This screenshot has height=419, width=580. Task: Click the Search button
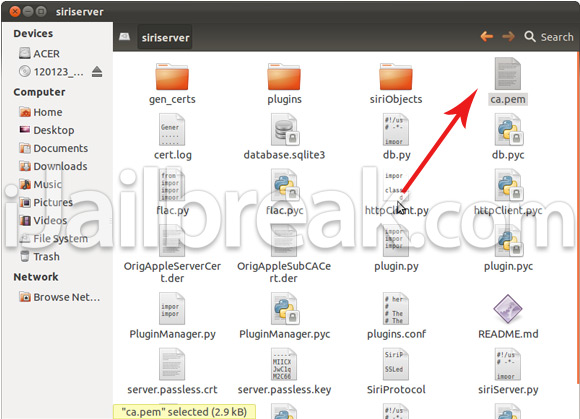click(549, 37)
